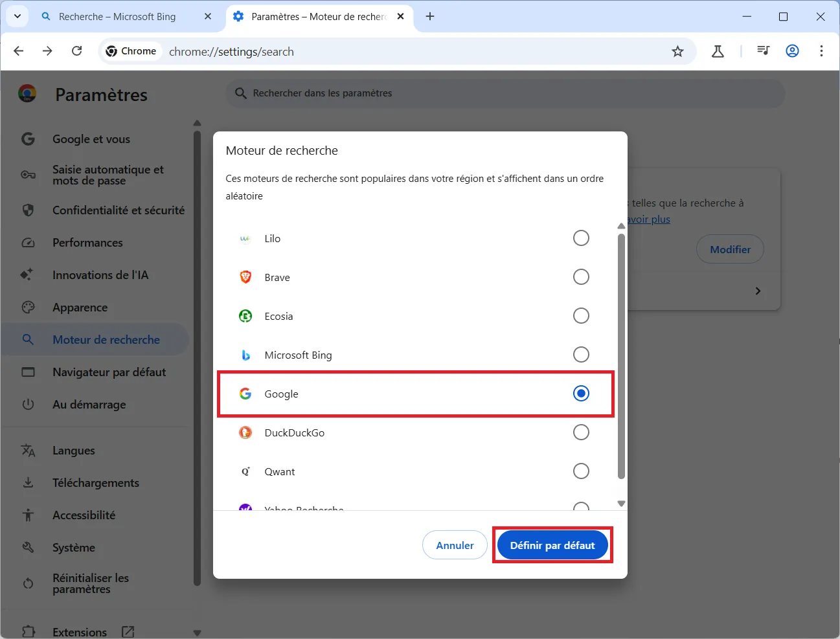Open Système settings section
Viewport: 840px width, 639px height.
pyautogui.click(x=95, y=548)
